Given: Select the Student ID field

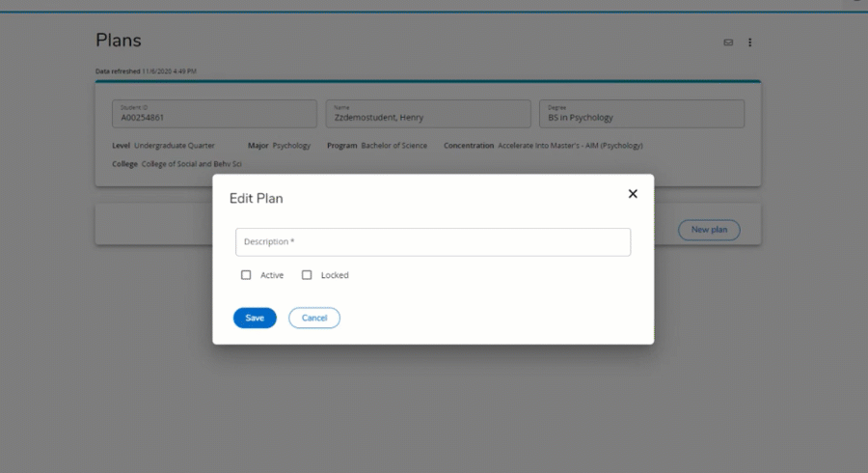Looking at the screenshot, I should 214,114.
